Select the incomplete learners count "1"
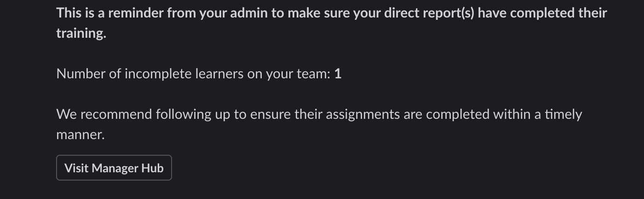Image resolution: width=644 pixels, height=199 pixels. [x=338, y=74]
